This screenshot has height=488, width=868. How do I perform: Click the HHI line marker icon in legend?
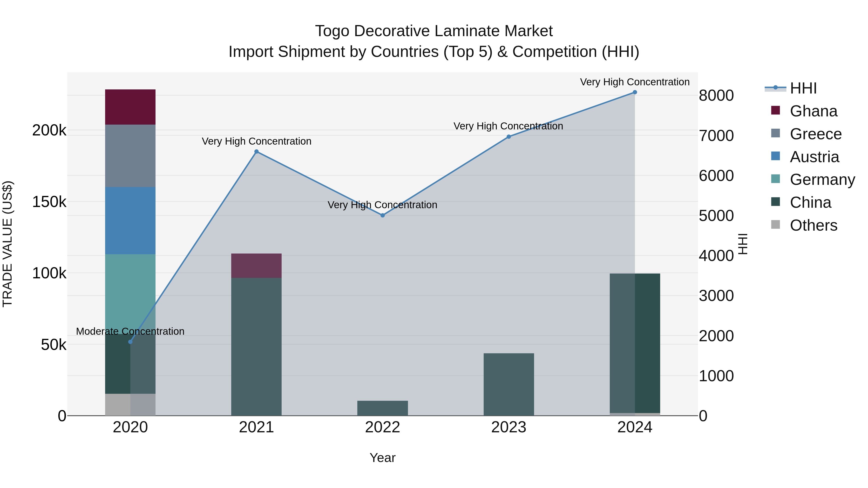[x=775, y=88]
